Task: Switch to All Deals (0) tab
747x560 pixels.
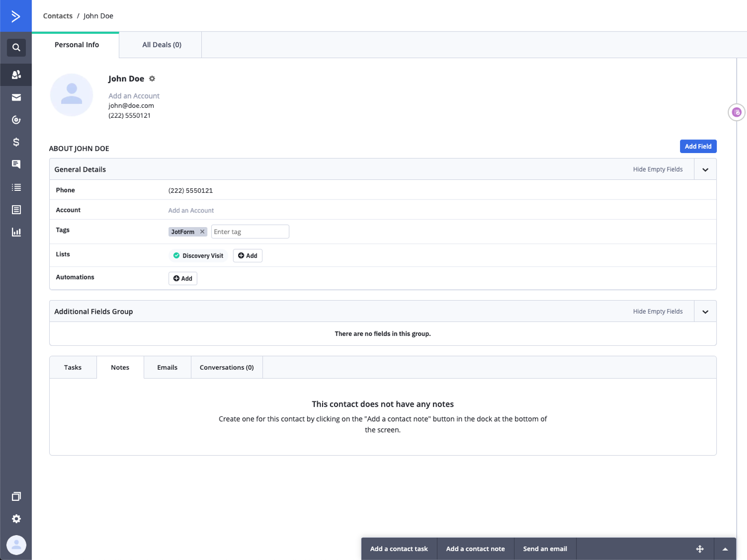Action: (161, 45)
